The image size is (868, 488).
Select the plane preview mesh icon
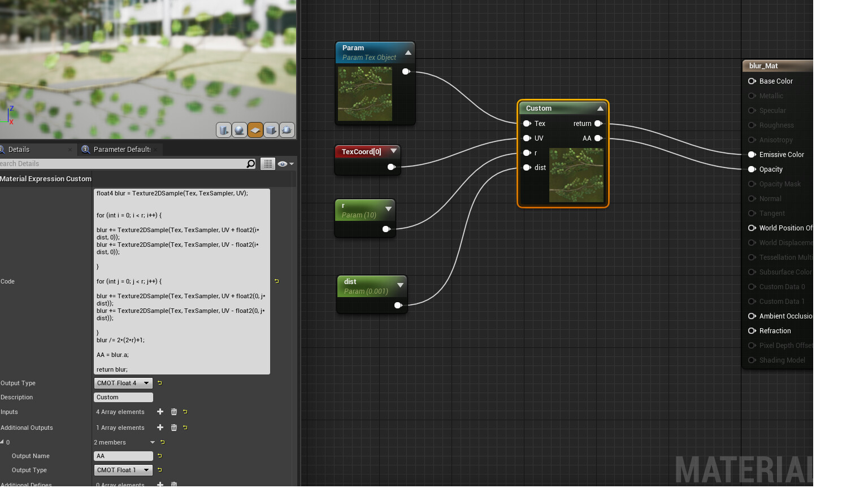[x=255, y=130]
